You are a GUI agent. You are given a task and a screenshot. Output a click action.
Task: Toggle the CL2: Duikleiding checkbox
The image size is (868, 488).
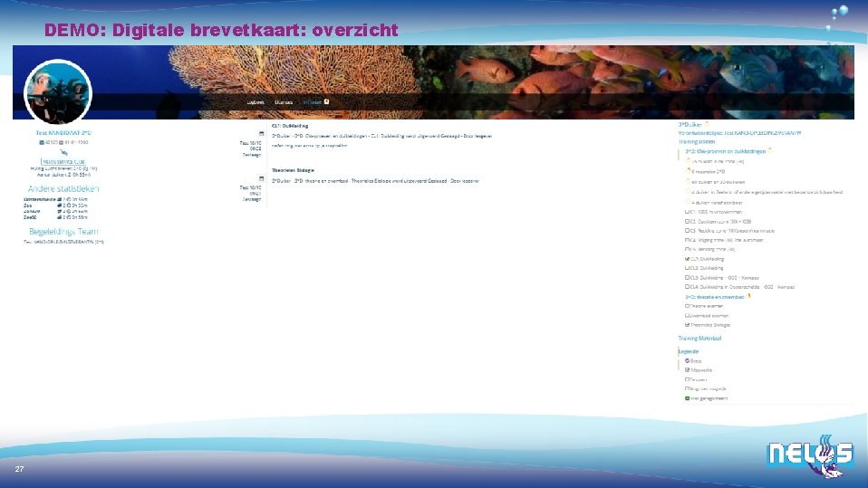[688, 268]
